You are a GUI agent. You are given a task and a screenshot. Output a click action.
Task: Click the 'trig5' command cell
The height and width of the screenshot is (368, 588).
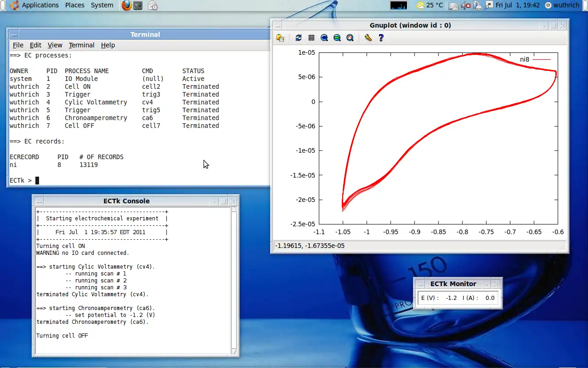pos(151,110)
